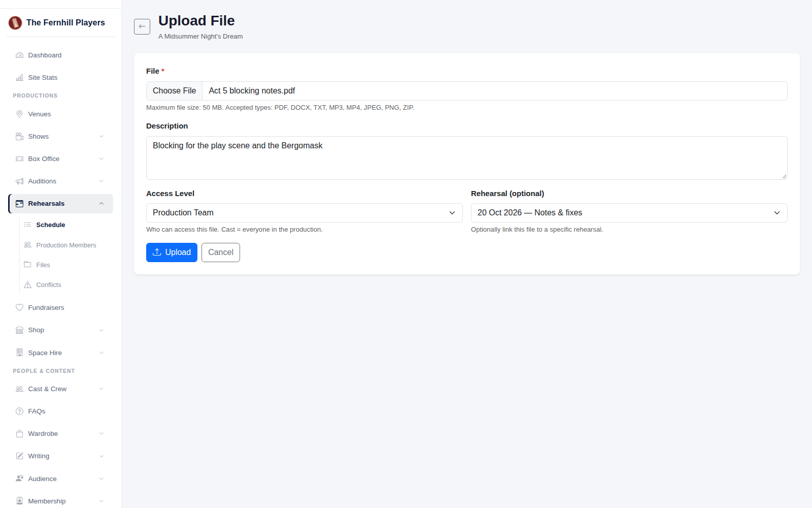
Task: Click the Production Members people icon
Action: (x=27, y=245)
